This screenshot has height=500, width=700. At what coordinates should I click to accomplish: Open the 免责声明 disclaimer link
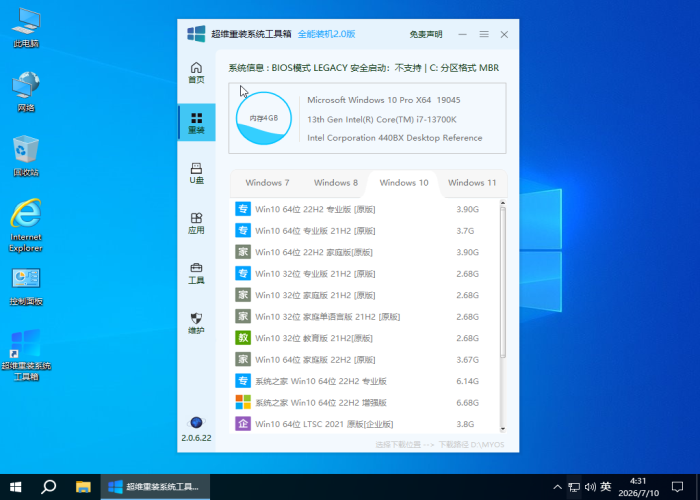pyautogui.click(x=426, y=34)
